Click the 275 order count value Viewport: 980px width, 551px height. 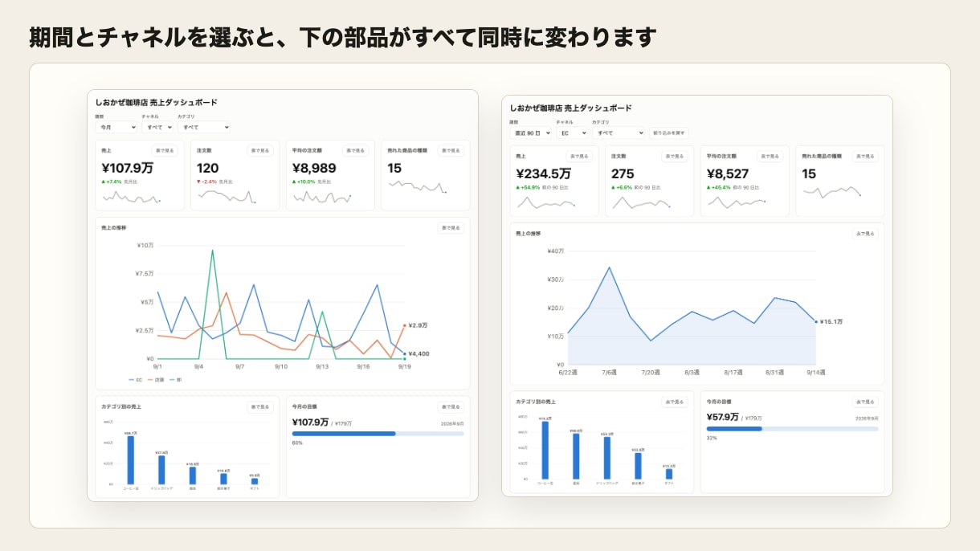(623, 174)
